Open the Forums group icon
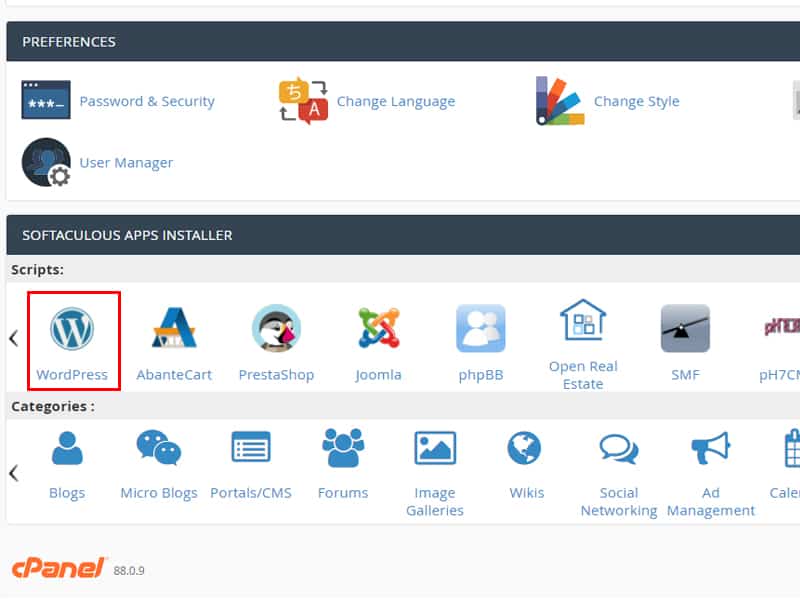The height and width of the screenshot is (600, 800). [x=343, y=447]
